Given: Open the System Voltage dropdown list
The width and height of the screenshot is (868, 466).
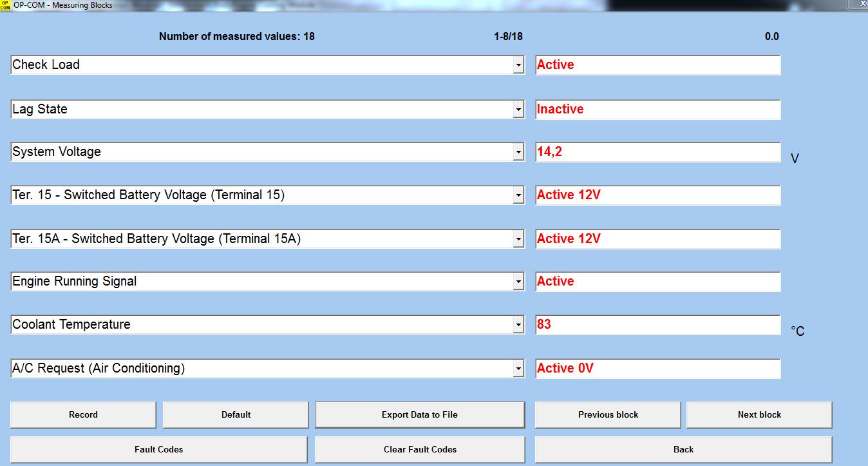Looking at the screenshot, I should coord(518,153).
